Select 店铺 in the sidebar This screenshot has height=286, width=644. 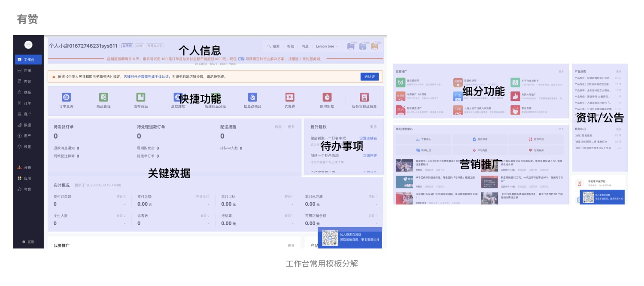point(24,70)
